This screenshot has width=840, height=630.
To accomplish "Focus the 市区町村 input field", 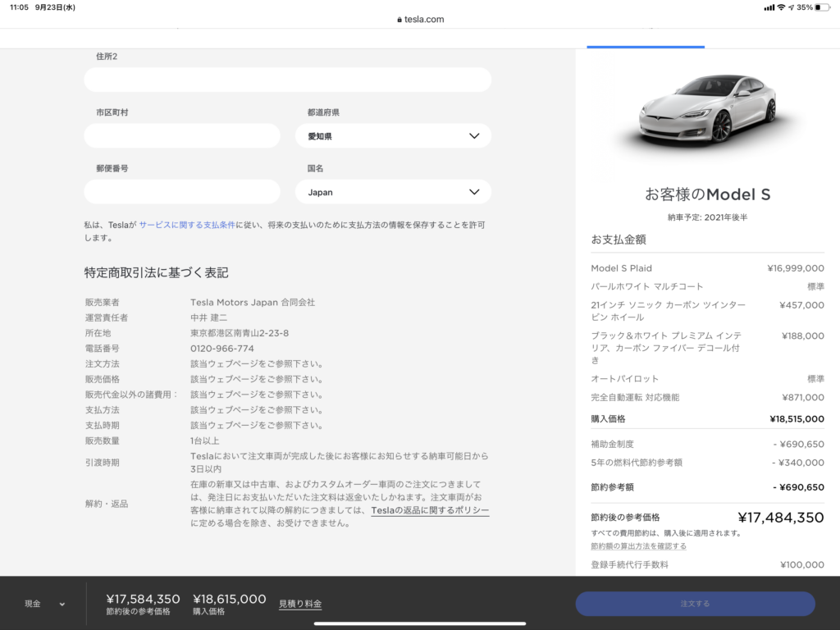I will [x=181, y=136].
